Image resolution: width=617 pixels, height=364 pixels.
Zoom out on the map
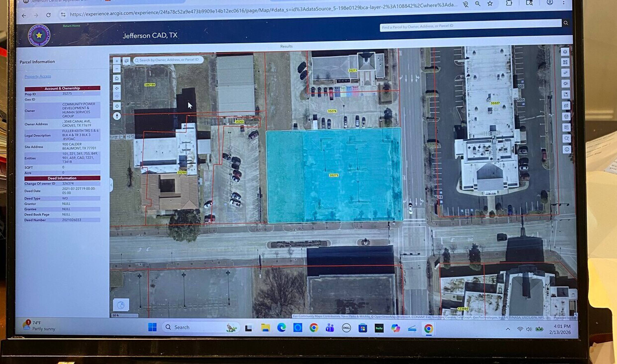pyautogui.click(x=117, y=69)
